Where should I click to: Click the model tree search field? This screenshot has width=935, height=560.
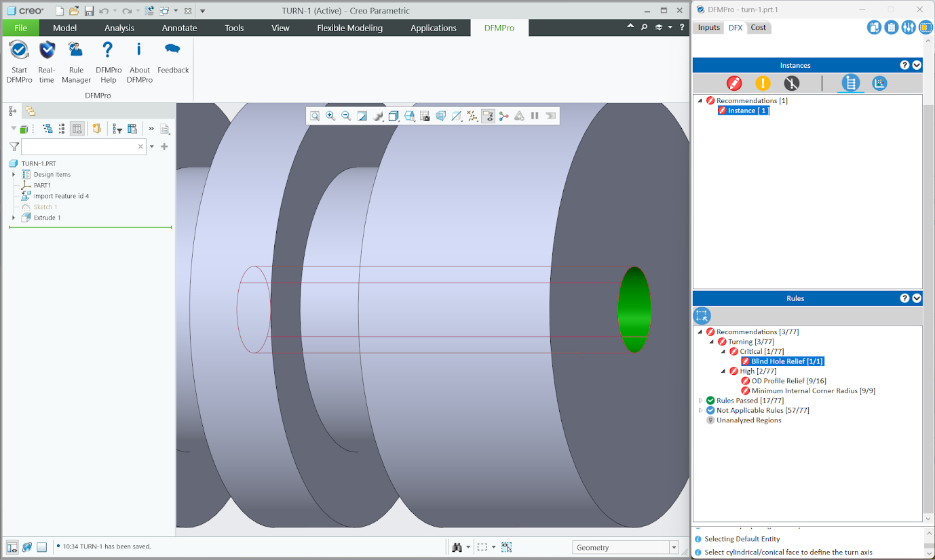click(78, 146)
